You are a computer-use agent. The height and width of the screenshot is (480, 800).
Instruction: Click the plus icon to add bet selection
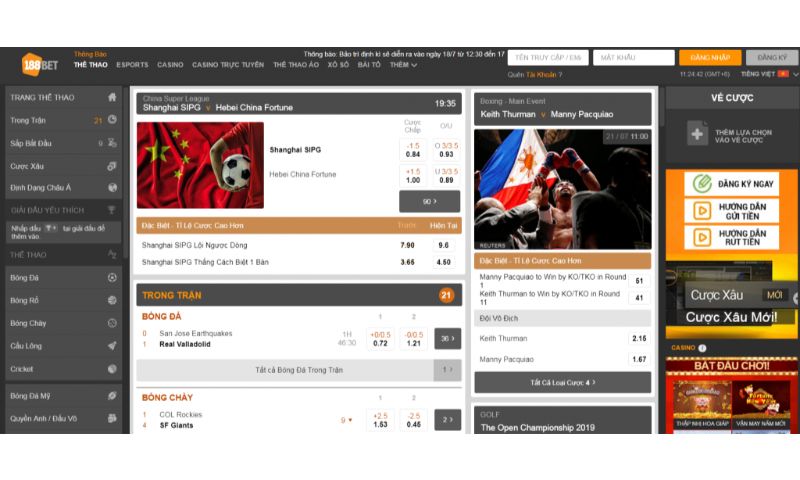tap(697, 134)
